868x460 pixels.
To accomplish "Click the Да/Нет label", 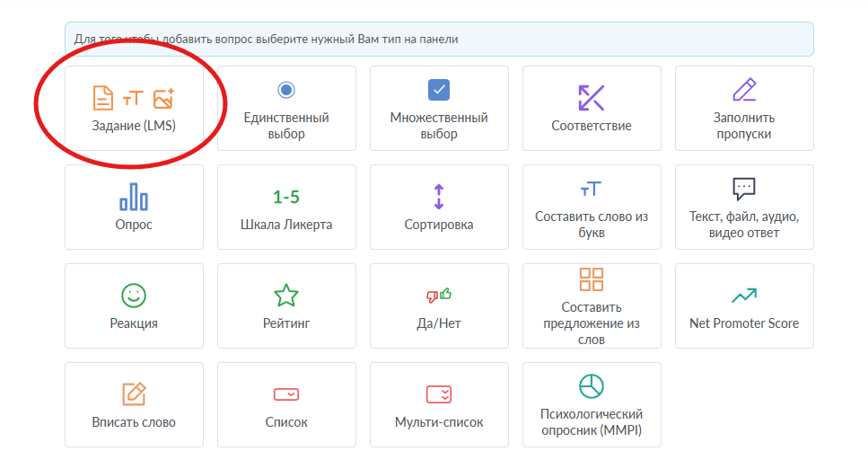I will 439,323.
